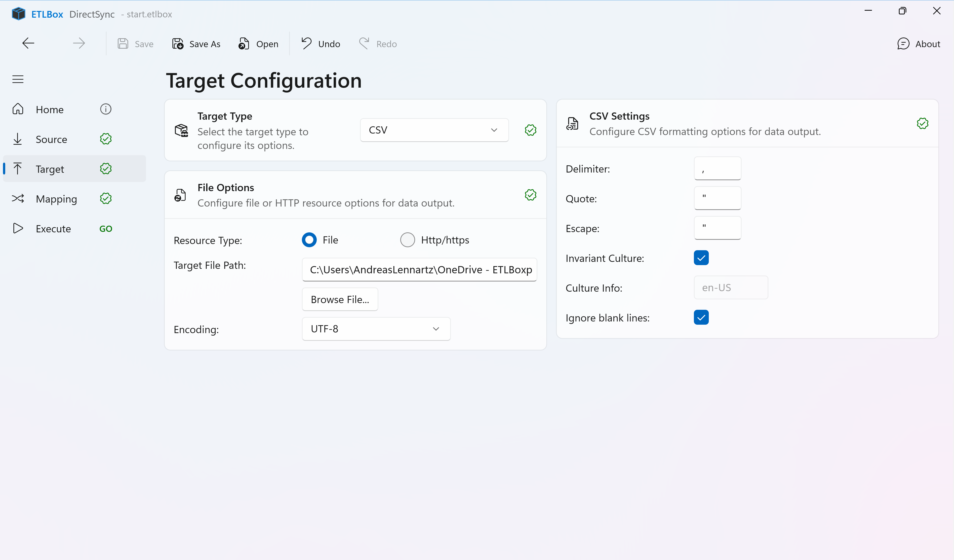
Task: Select the Mapping shuffle icon
Action: 17,198
